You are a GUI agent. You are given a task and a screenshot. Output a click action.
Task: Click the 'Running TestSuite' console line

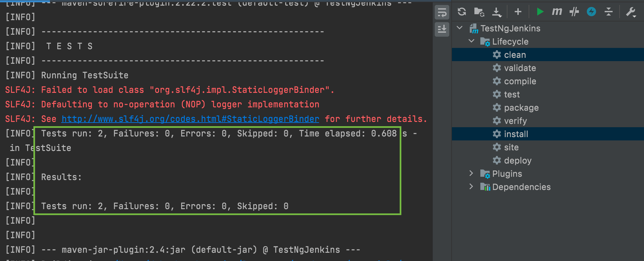point(67,75)
